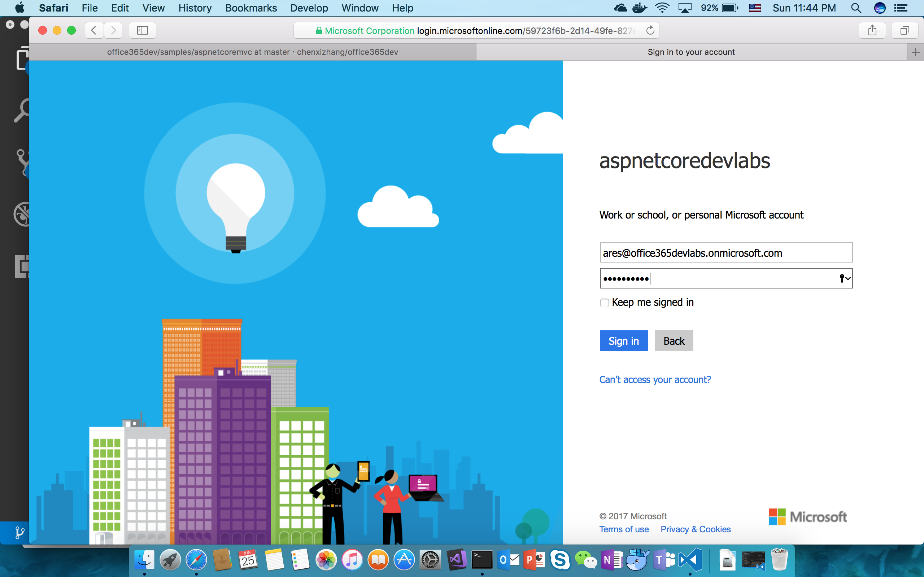Viewport: 924px width, 577px height.
Task: Open the Develop menu
Action: pyautogui.click(x=309, y=8)
